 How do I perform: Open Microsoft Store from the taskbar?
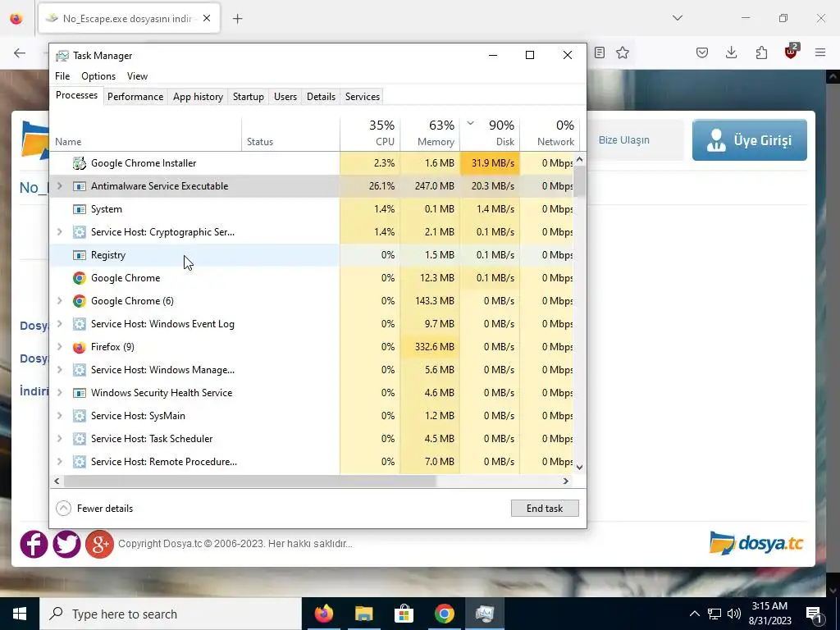[x=404, y=614]
